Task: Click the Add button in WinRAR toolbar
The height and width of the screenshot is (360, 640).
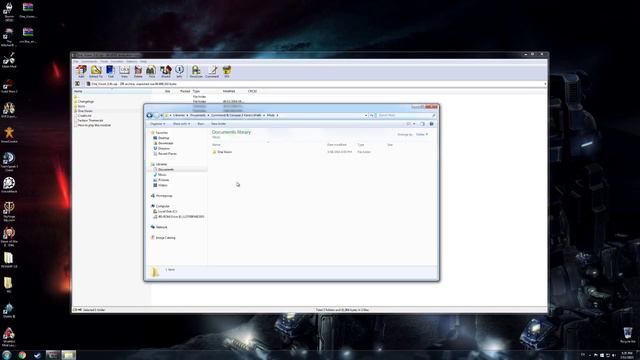Action: click(81, 71)
